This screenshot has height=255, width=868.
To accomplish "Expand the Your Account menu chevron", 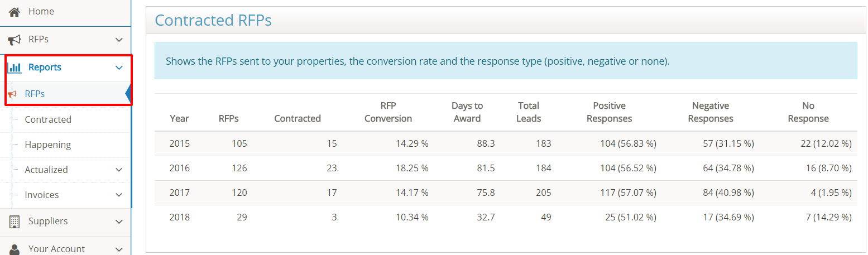I will [118, 249].
